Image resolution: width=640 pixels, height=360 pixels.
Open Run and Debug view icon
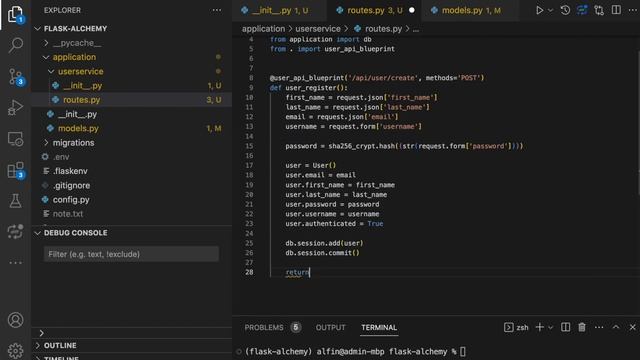16,107
